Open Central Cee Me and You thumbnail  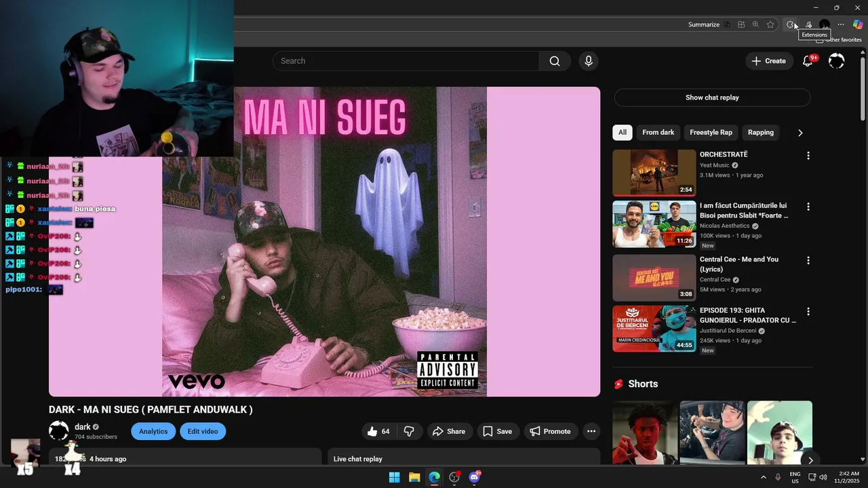[654, 278]
